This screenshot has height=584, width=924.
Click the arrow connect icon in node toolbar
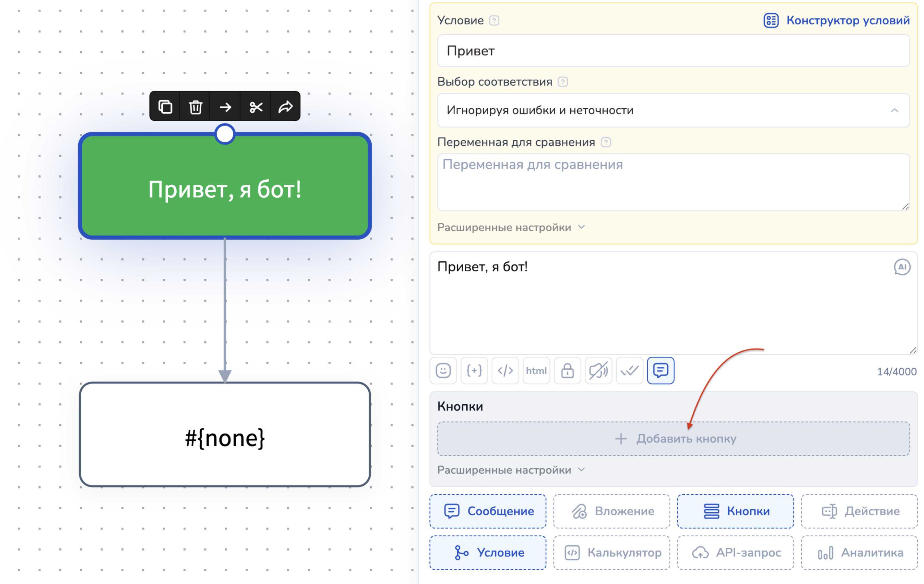point(225,107)
